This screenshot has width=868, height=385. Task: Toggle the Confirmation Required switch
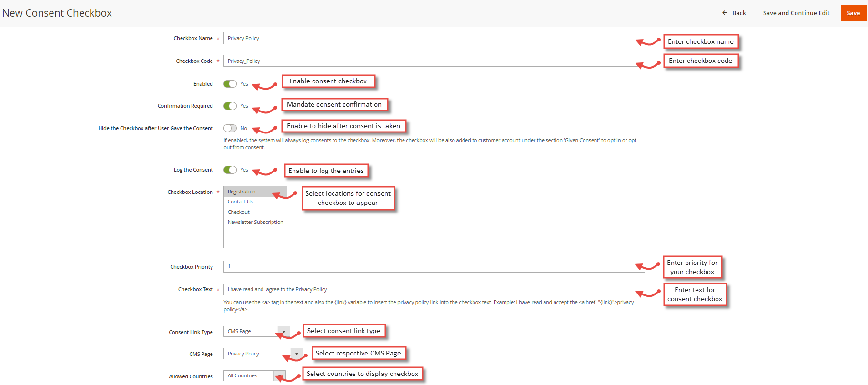pyautogui.click(x=230, y=106)
